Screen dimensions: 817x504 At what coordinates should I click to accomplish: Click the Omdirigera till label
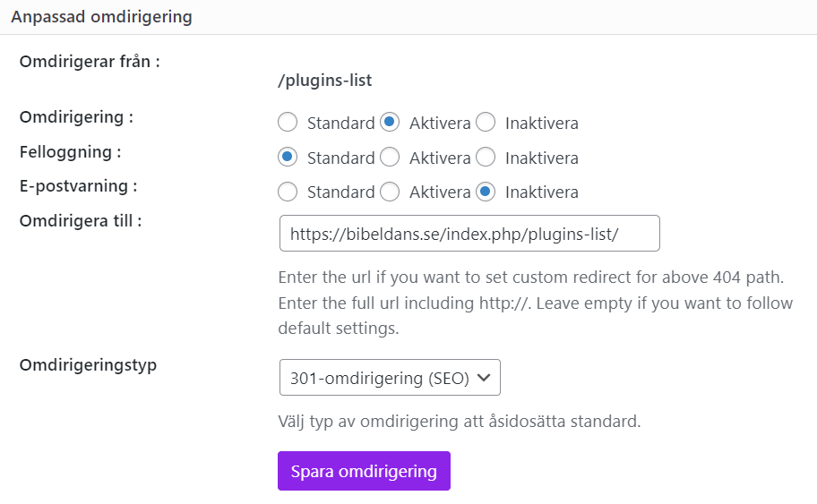(81, 221)
